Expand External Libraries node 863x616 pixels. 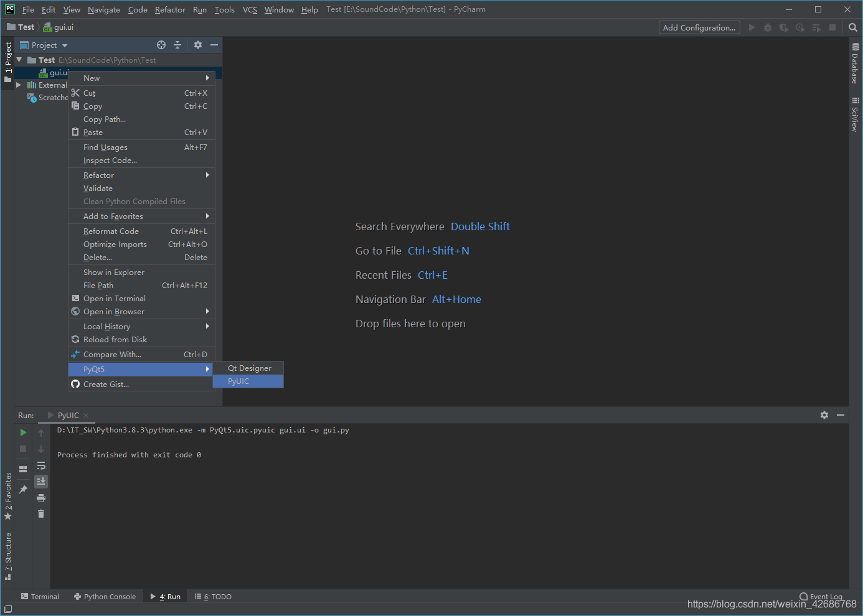(x=19, y=85)
